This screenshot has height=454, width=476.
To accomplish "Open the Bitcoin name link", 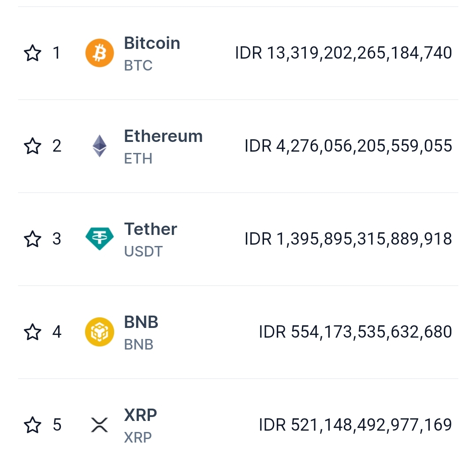I will tap(152, 43).
